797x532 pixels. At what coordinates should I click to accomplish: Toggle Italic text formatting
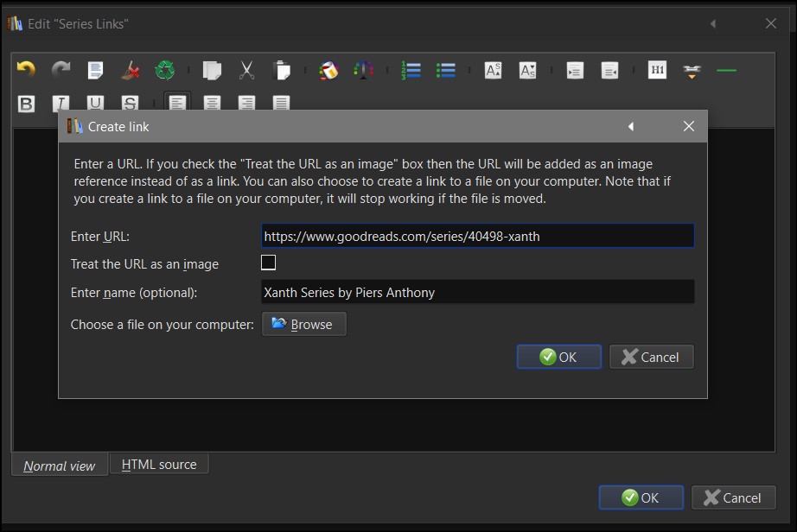point(61,103)
